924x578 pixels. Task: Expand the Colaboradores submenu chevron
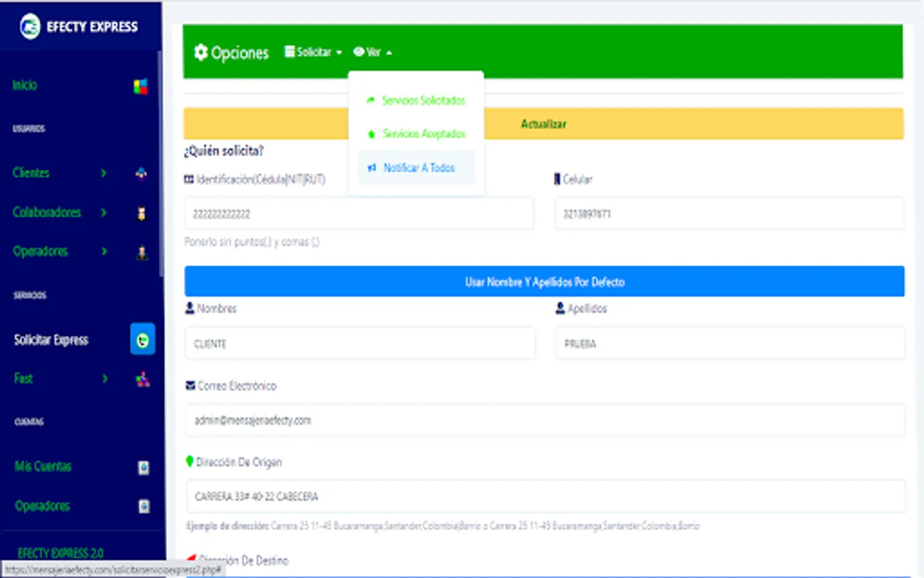[x=103, y=212]
